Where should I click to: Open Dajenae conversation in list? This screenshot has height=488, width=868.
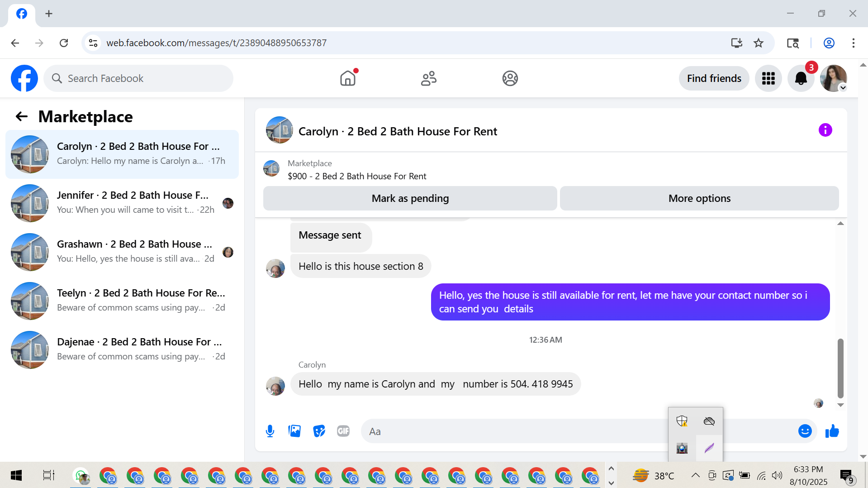click(x=122, y=349)
